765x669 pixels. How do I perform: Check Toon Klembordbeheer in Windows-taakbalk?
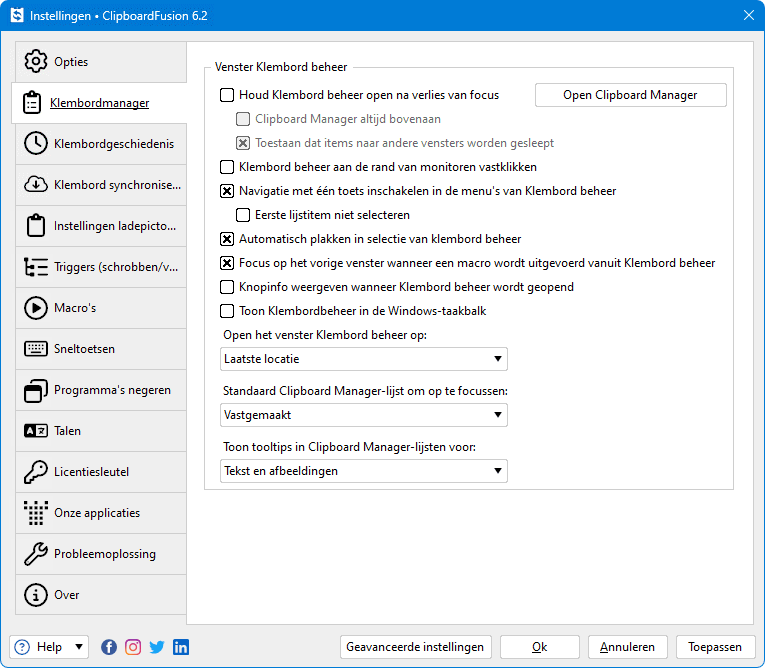click(227, 311)
